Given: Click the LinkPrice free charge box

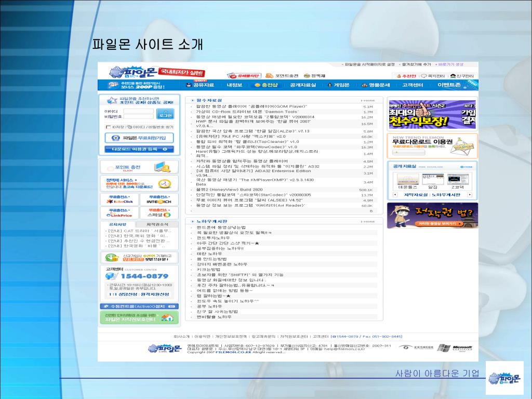Looking at the screenshot, I should pyautogui.click(x=119, y=212).
